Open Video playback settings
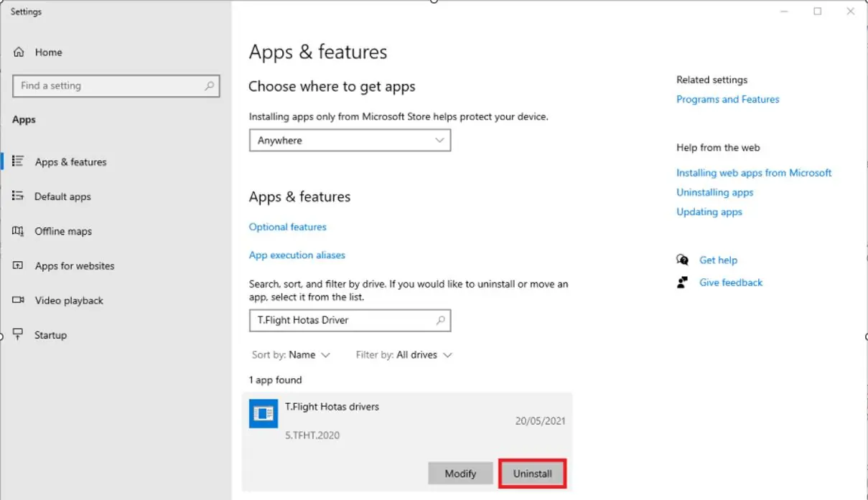 [69, 301]
